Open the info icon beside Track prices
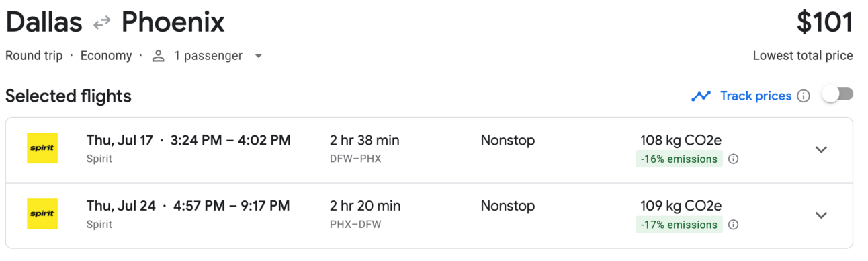This screenshot has width=868, height=261. (804, 96)
